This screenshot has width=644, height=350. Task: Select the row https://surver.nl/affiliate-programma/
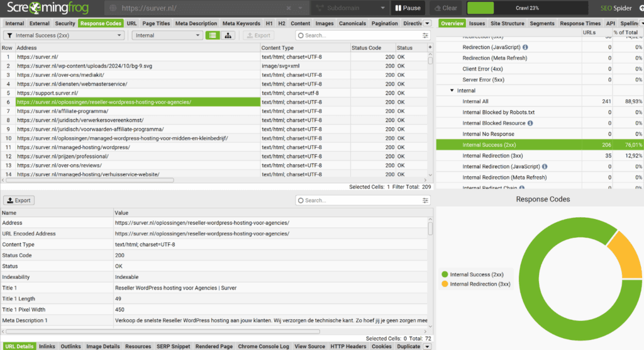point(214,111)
